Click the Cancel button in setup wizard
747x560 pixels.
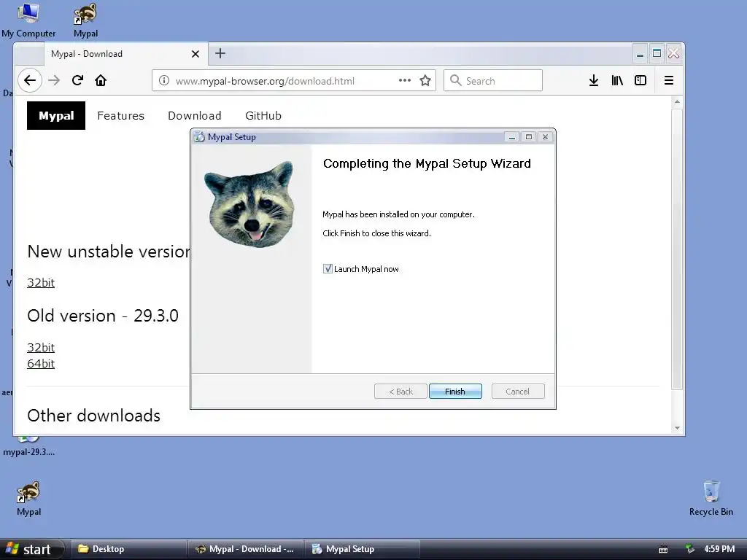[517, 392]
